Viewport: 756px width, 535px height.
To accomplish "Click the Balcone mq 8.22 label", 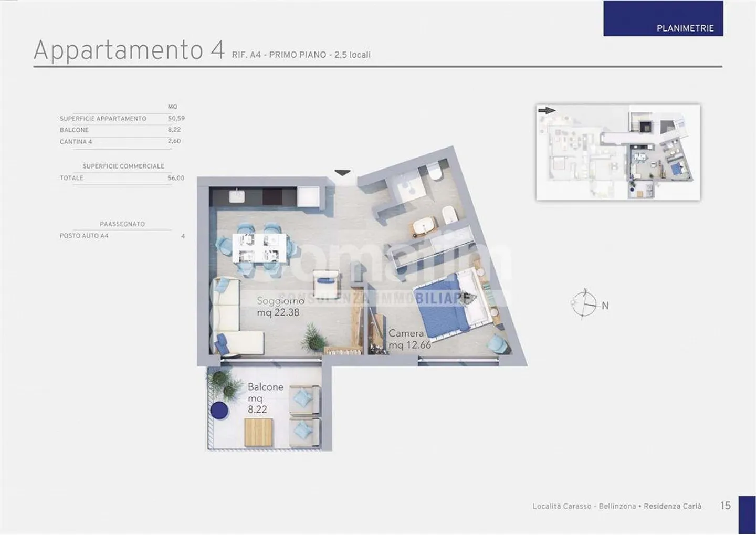I will 265,398.
